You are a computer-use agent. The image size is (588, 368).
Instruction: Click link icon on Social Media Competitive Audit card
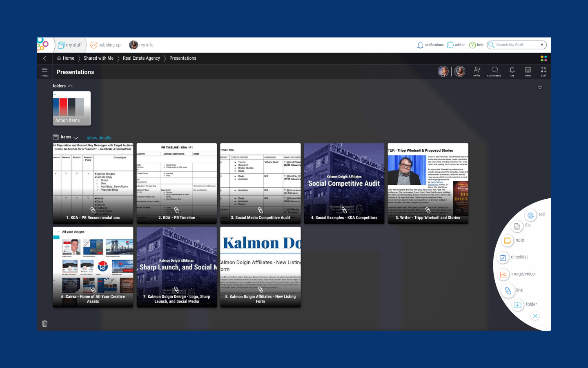(261, 210)
